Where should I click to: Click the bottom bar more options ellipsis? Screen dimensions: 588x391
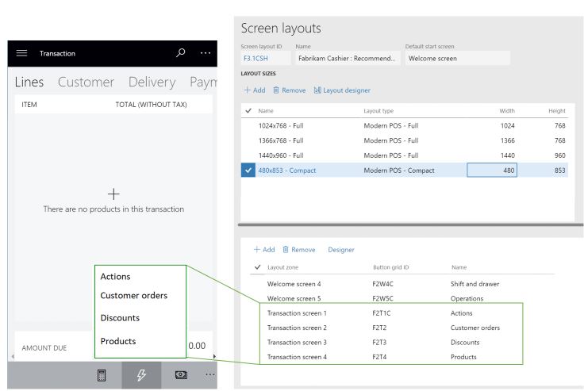tap(210, 374)
